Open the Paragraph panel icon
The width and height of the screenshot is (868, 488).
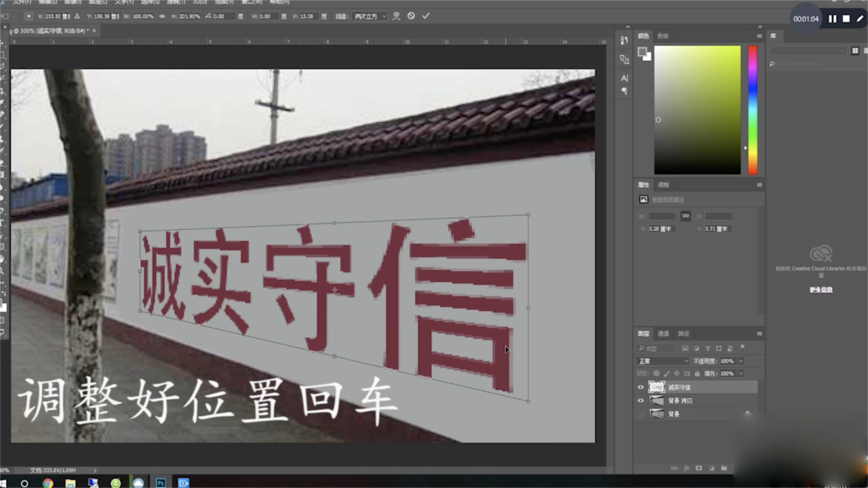pyautogui.click(x=624, y=91)
